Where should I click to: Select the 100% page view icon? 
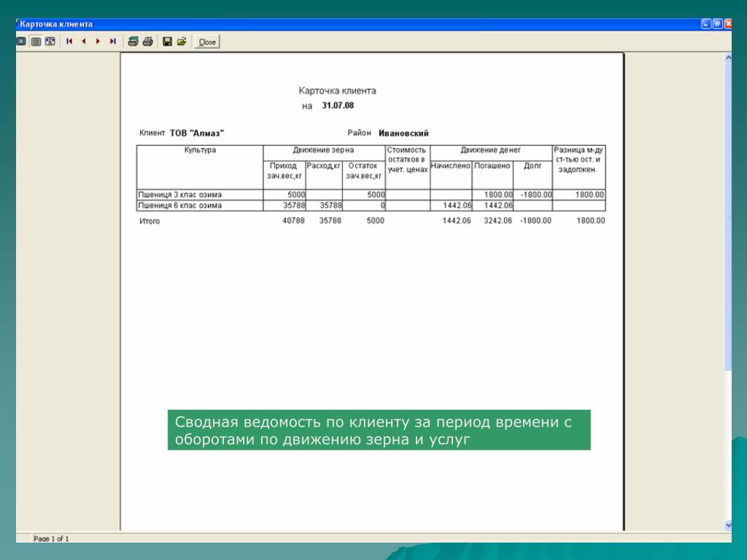pos(36,42)
